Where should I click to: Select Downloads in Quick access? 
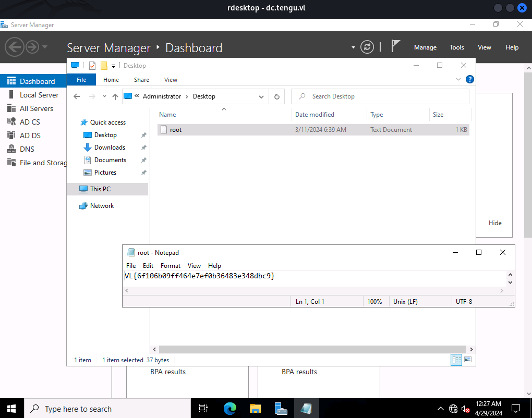coord(110,147)
